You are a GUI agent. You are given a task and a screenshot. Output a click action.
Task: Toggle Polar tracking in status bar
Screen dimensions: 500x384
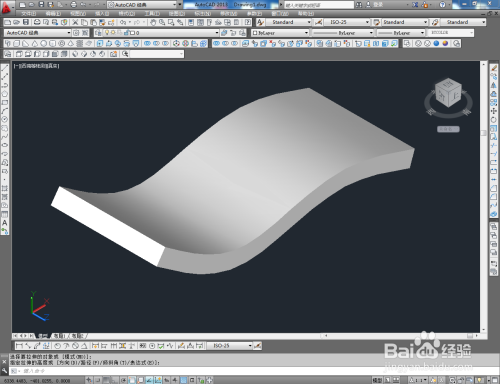click(124, 380)
